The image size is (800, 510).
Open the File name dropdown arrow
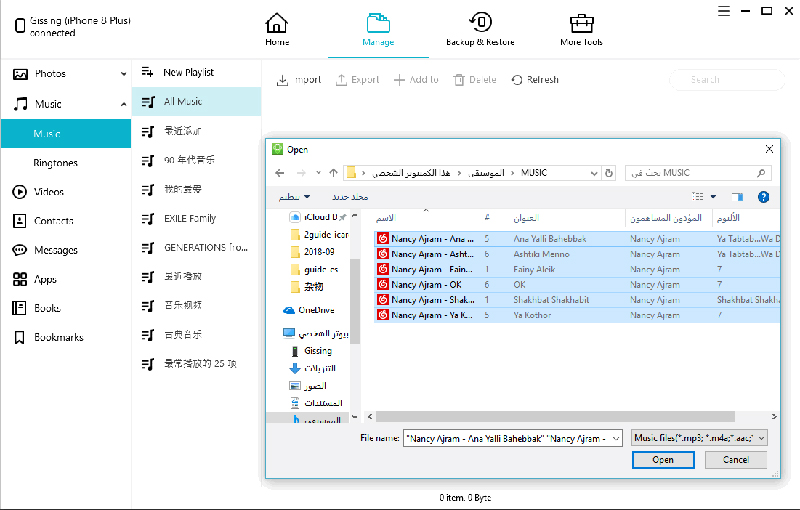tap(616, 439)
